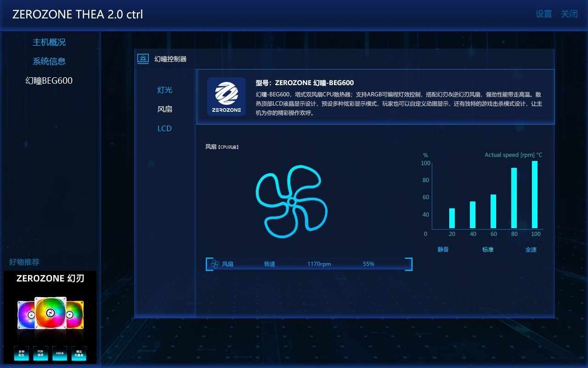The width and height of the screenshot is (588, 368).
Task: Click the fan curve bar at 40
Action: [x=473, y=215]
